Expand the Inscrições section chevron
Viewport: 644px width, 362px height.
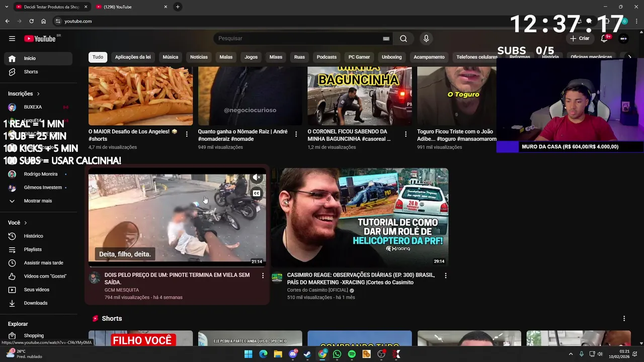coord(38,94)
